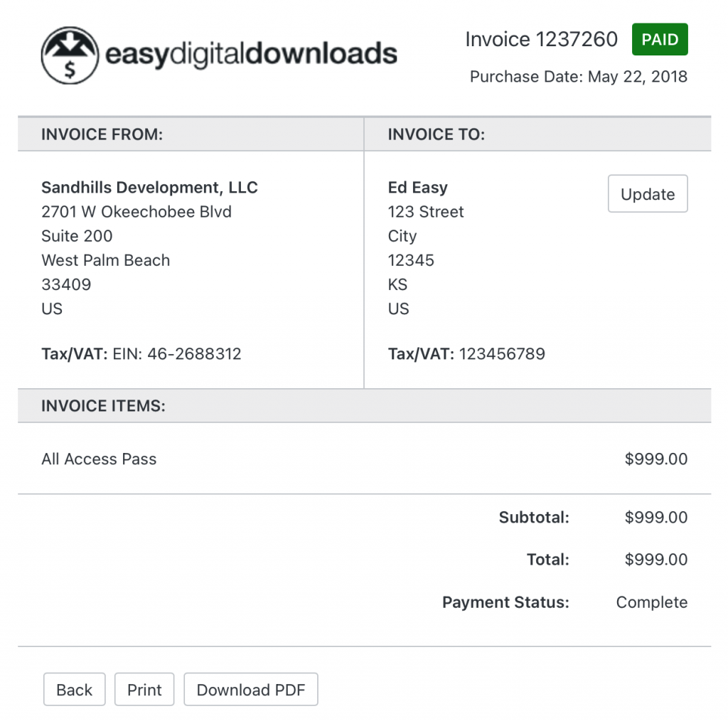Image resolution: width=728 pixels, height=721 pixels.
Task: Click the INVOICE FROM section header
Action: pyautogui.click(x=102, y=134)
